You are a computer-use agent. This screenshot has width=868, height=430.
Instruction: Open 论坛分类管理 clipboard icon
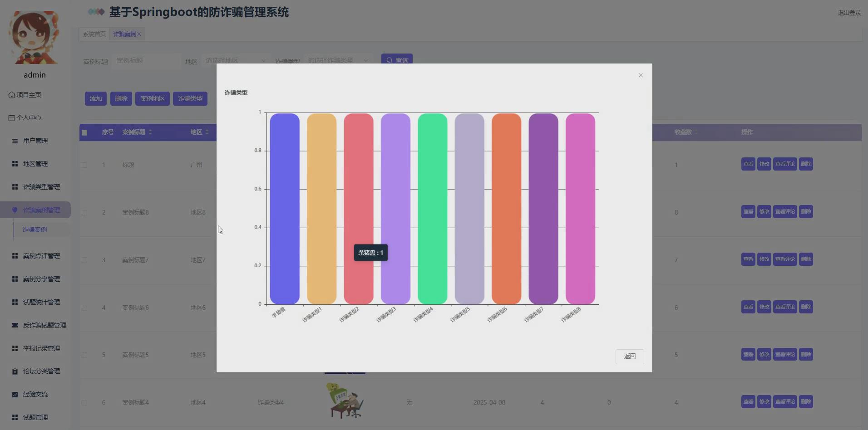(15, 371)
